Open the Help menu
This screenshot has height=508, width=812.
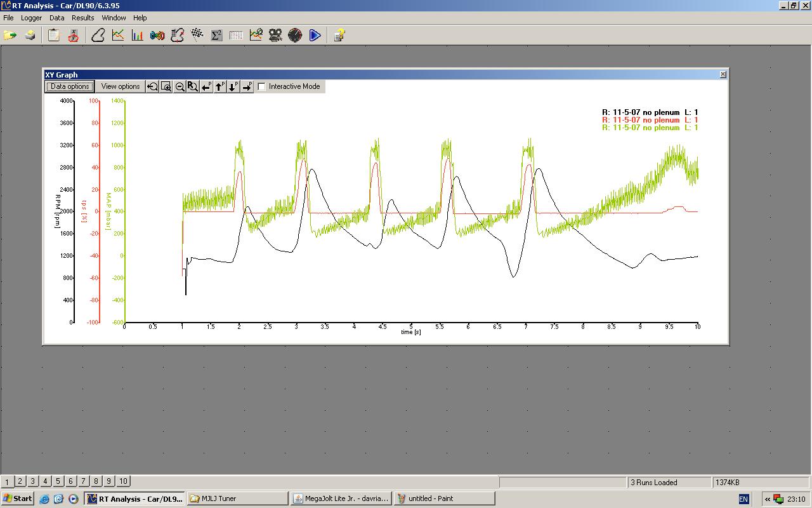(140, 18)
